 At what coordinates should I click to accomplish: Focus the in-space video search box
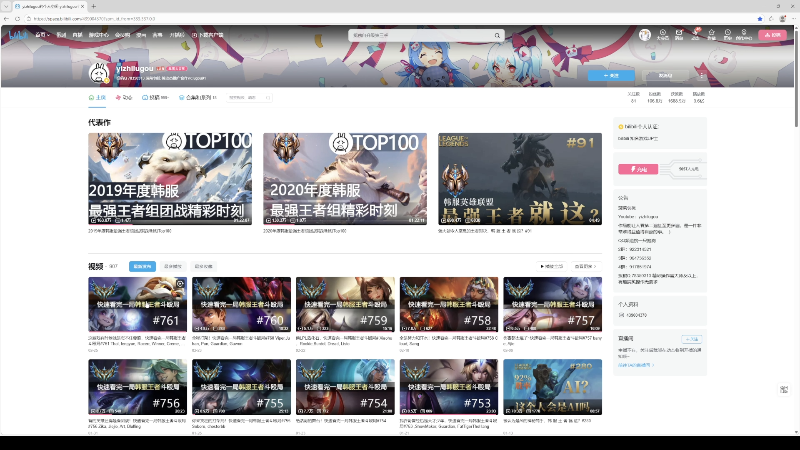coord(248,97)
